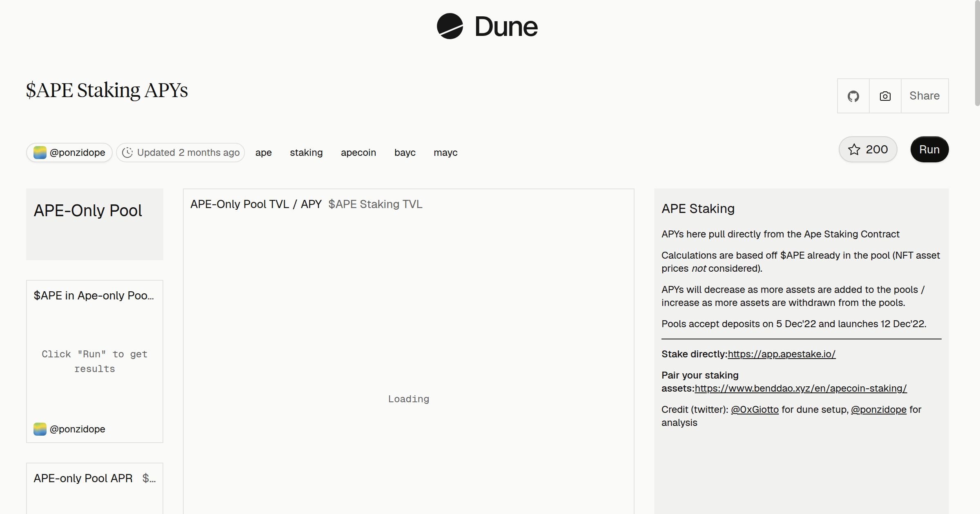Click the Share button
Screen dimensions: 980x514
pos(924,96)
